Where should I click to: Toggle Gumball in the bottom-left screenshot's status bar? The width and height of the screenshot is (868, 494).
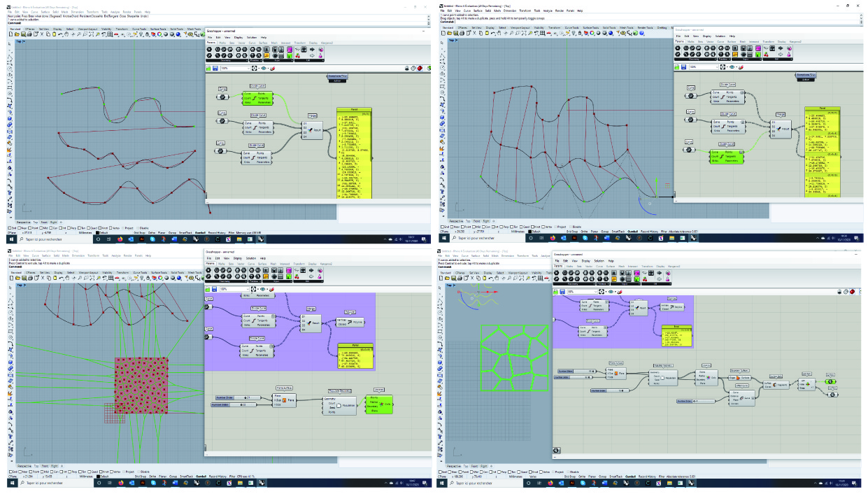tap(203, 477)
